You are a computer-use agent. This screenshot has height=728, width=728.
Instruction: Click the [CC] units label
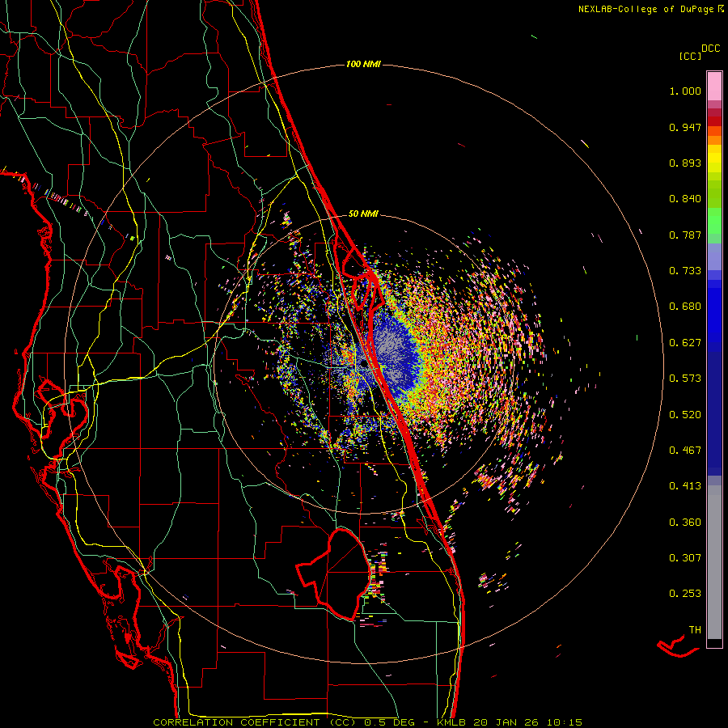click(690, 56)
